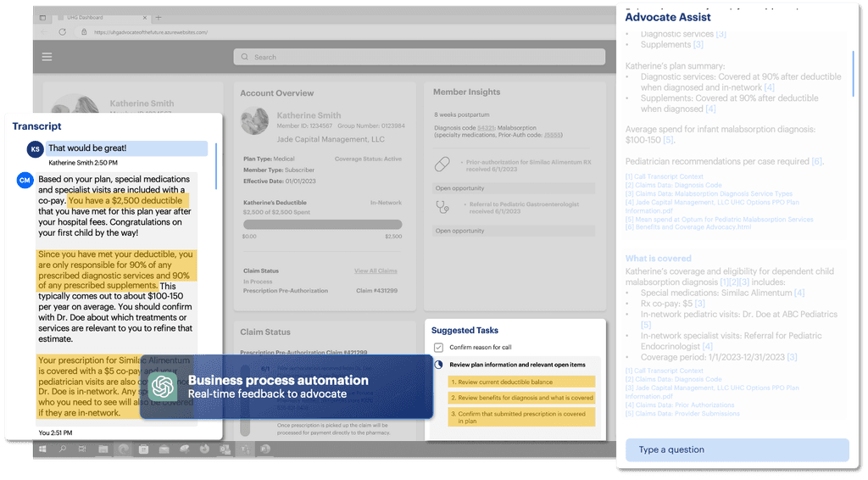The image size is (868, 480).
Task: Click the CM avatar in Transcript
Action: [25, 180]
